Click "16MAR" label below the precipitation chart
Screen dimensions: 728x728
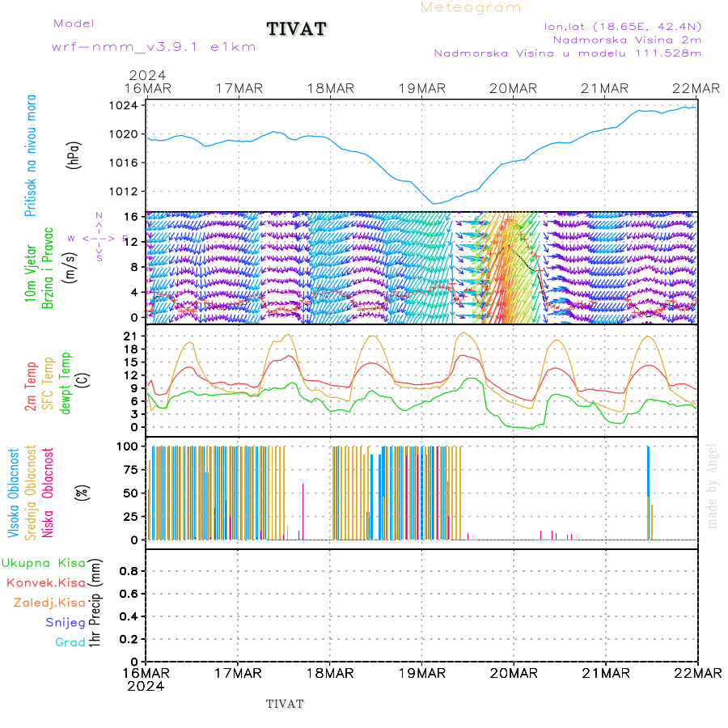[146, 673]
